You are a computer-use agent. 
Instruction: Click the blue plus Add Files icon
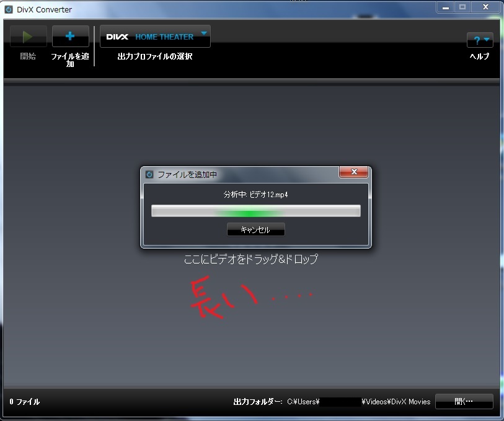tap(71, 37)
